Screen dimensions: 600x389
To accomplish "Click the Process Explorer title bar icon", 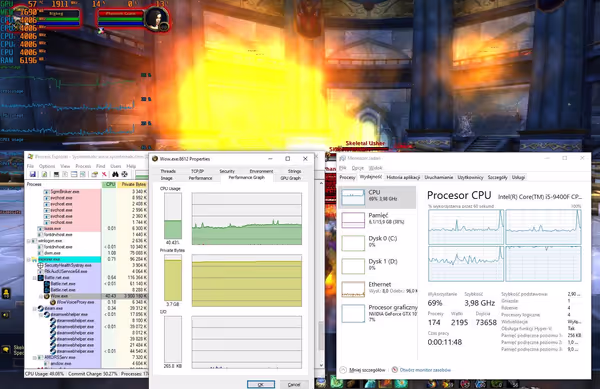I will pos(30,156).
